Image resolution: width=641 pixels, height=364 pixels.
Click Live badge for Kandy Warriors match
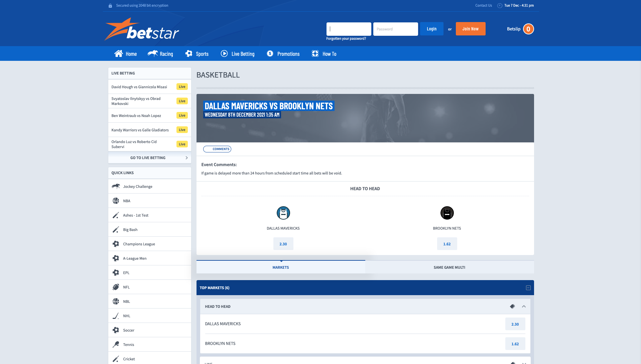pos(182,130)
